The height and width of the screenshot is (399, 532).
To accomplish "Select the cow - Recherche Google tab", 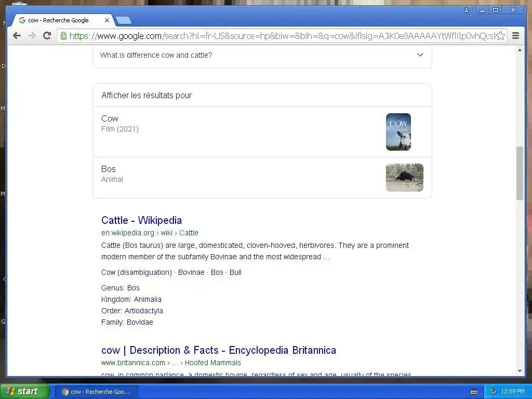I will coord(63,20).
